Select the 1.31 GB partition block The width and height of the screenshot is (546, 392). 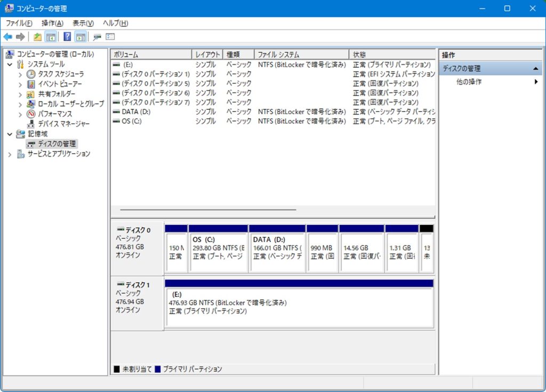402,249
